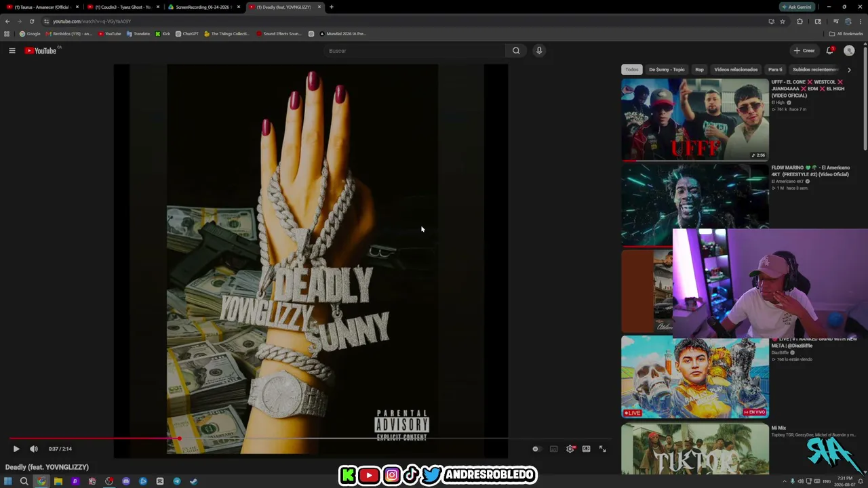Open the Google bookmark
The width and height of the screenshot is (868, 488).
tap(30, 34)
